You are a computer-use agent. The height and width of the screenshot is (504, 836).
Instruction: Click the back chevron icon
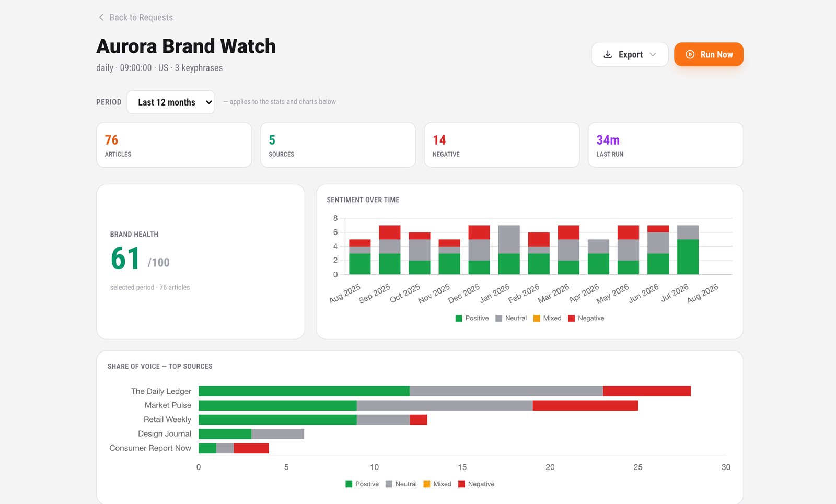tap(101, 17)
